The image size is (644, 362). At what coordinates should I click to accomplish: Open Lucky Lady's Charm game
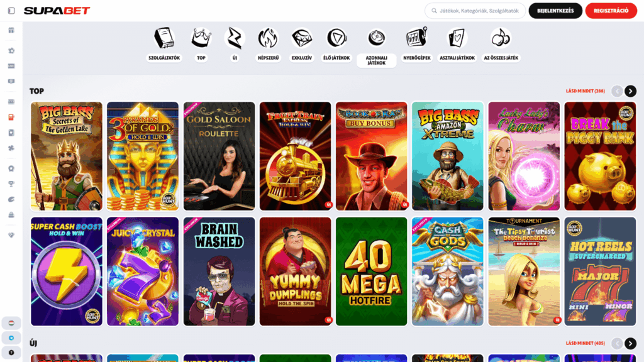pos(524,156)
